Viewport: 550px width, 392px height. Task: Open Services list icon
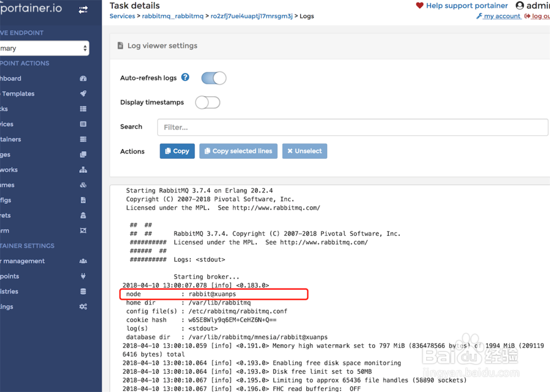pyautogui.click(x=83, y=124)
